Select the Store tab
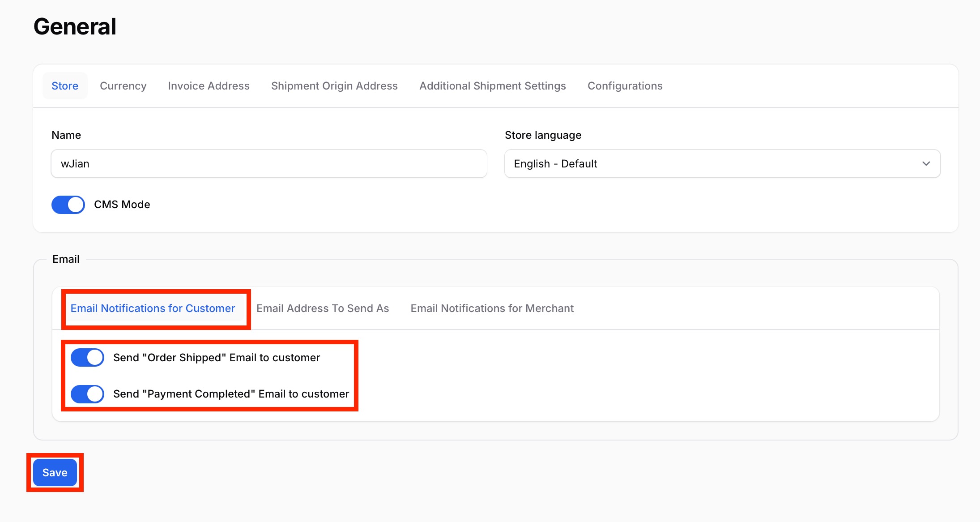Screen dimensions: 980x522 tap(65, 86)
